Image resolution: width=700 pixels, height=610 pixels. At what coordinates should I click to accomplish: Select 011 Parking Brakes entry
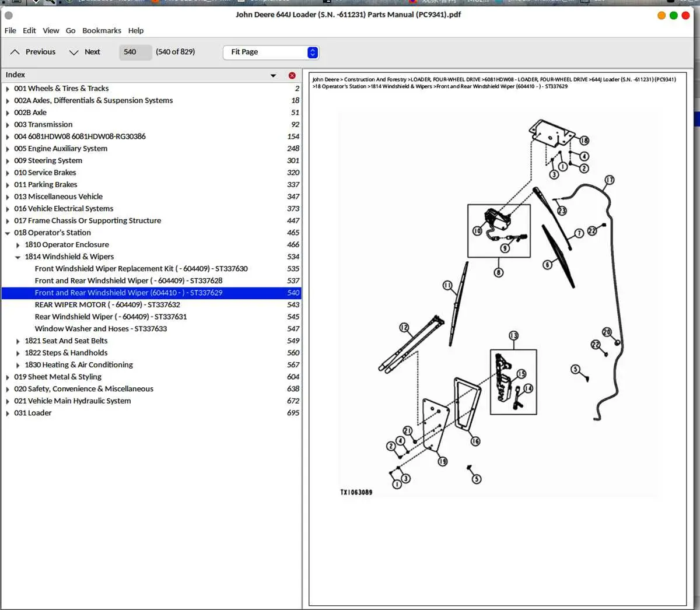45,184
